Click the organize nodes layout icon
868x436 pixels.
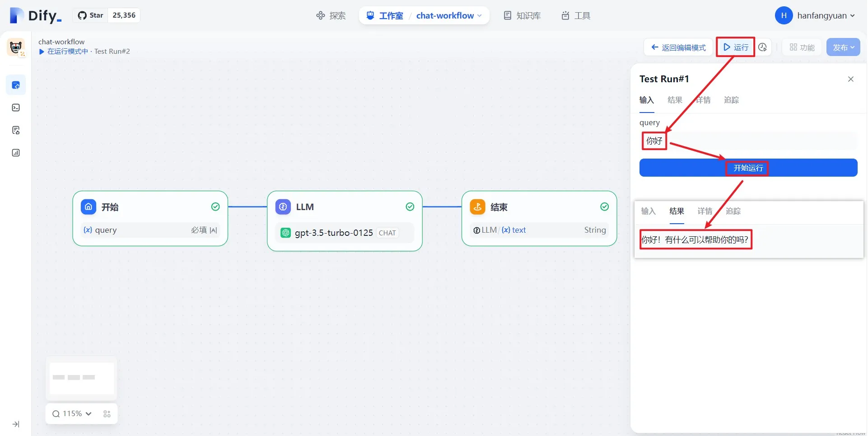click(x=107, y=414)
